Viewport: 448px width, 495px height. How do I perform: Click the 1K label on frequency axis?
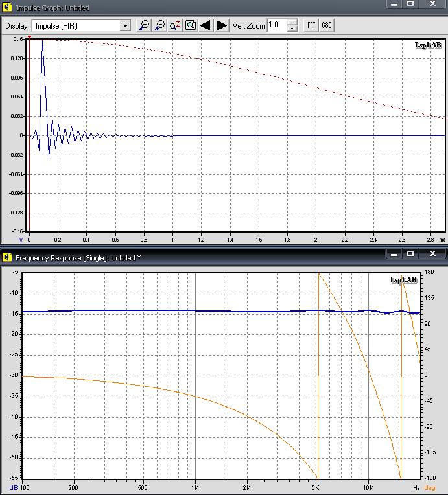(x=195, y=487)
